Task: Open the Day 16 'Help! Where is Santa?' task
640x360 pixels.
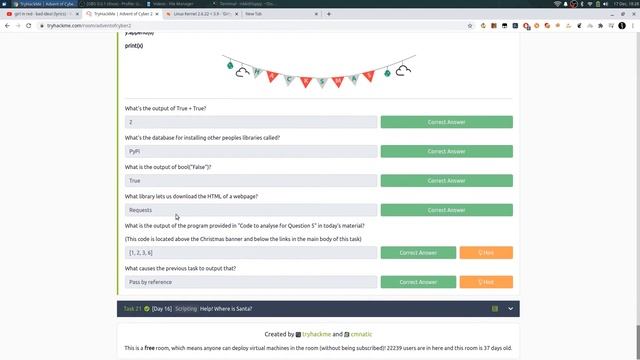Action: coord(318,309)
